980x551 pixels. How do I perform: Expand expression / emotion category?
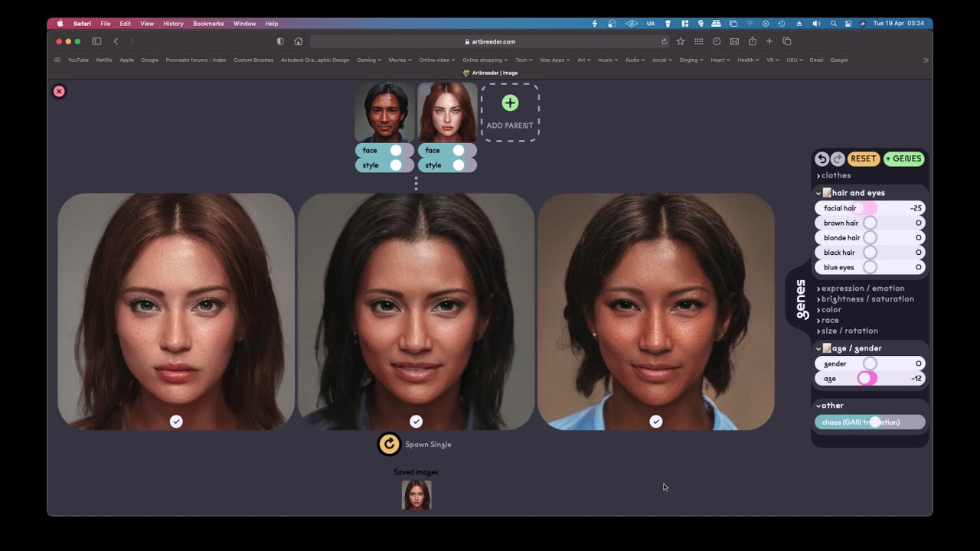point(861,289)
